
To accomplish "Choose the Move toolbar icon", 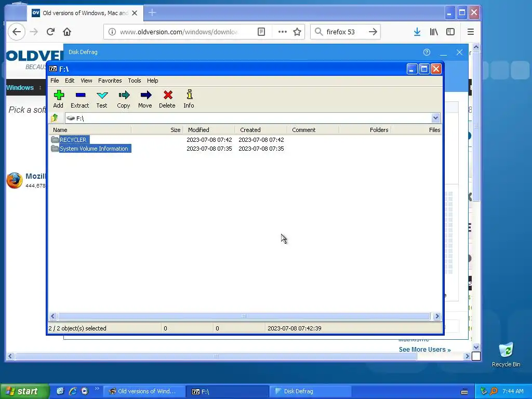I will click(x=145, y=99).
